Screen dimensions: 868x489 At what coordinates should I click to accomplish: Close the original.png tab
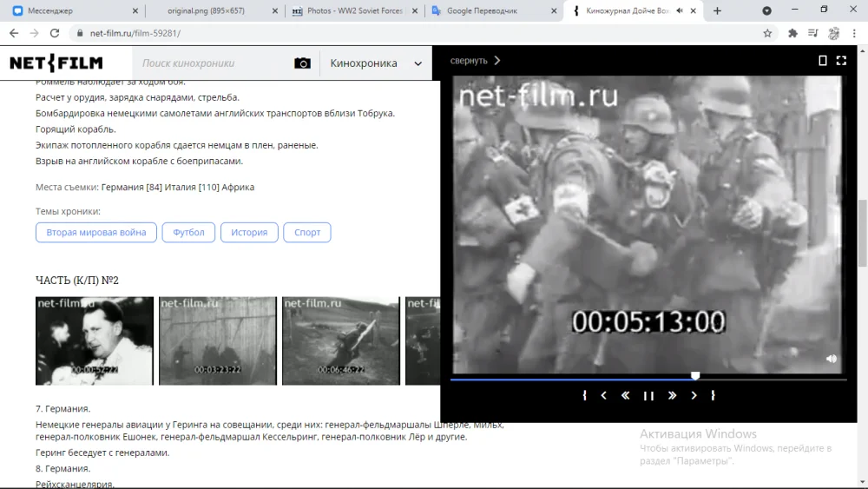tap(275, 10)
